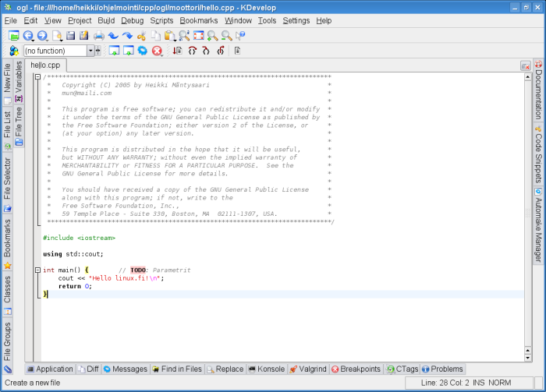Click the Back navigation arrow icon
546x392 pixels.
(x=28, y=36)
